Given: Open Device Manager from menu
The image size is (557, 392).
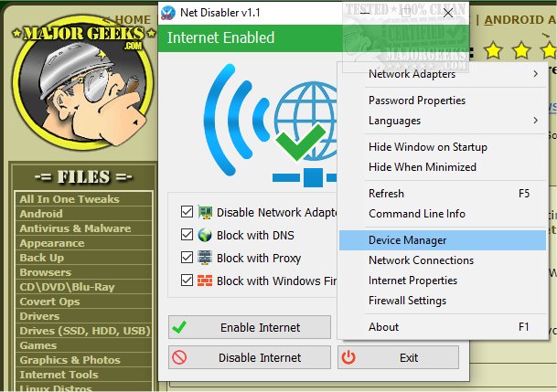Looking at the screenshot, I should 443,240.
